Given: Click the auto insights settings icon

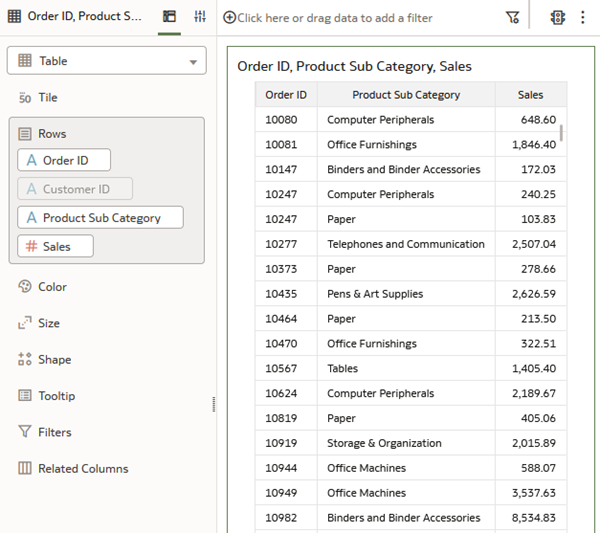Looking at the screenshot, I should 558,17.
